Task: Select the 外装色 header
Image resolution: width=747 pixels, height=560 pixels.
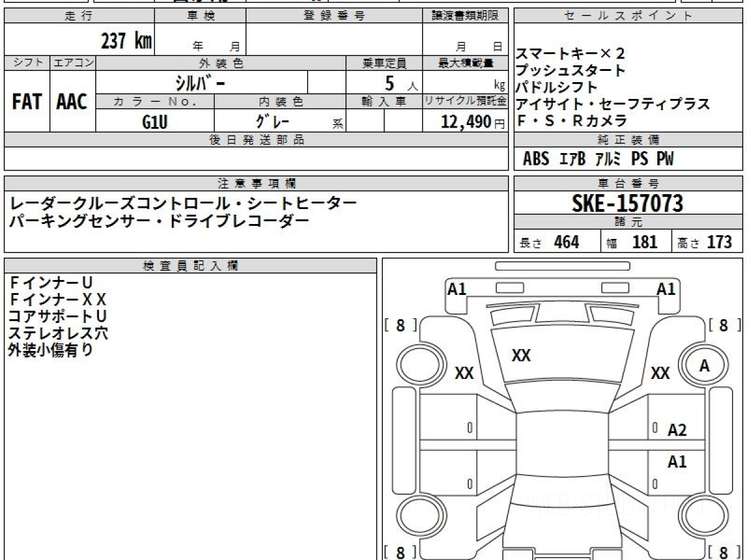Action: coord(221,63)
